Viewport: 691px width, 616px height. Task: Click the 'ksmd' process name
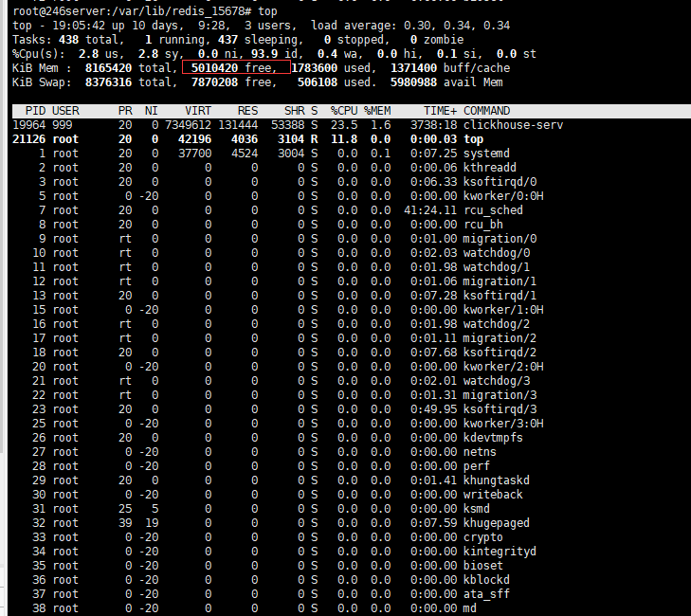point(477,509)
